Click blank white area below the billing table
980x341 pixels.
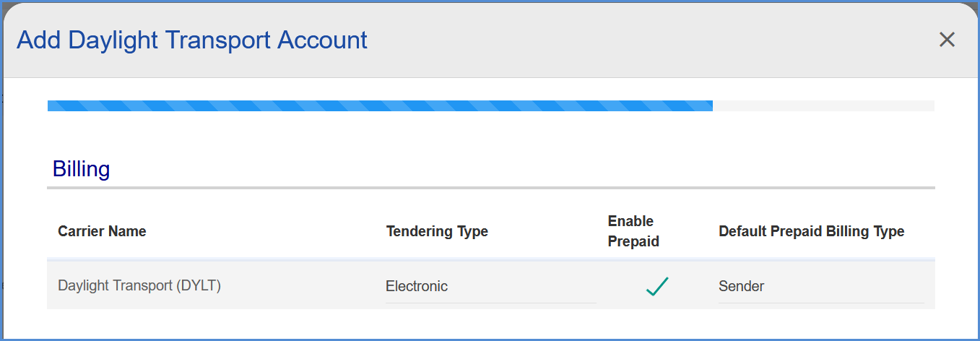tap(491, 324)
